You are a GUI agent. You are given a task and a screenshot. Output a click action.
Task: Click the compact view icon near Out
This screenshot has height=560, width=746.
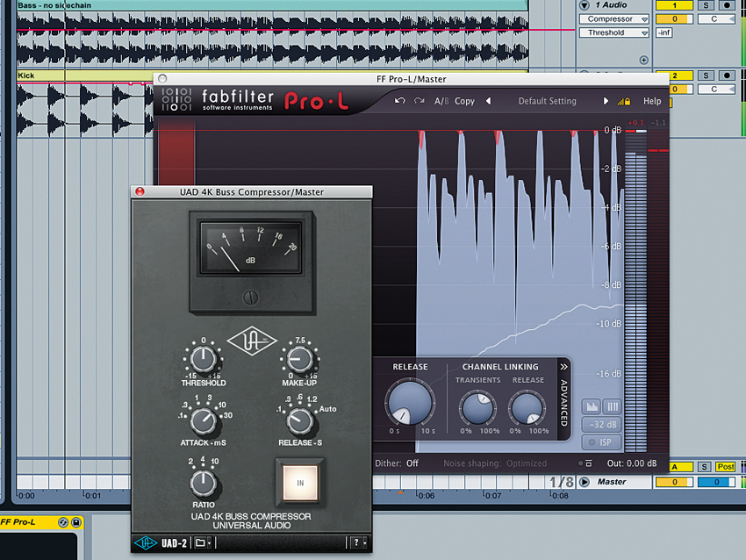pos(589,463)
